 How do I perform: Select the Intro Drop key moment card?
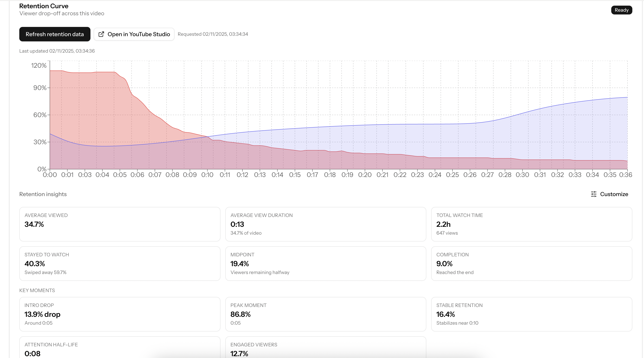click(120, 314)
